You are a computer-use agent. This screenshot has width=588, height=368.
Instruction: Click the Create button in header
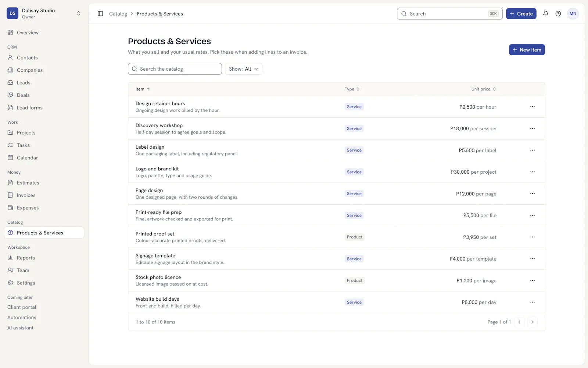point(521,14)
